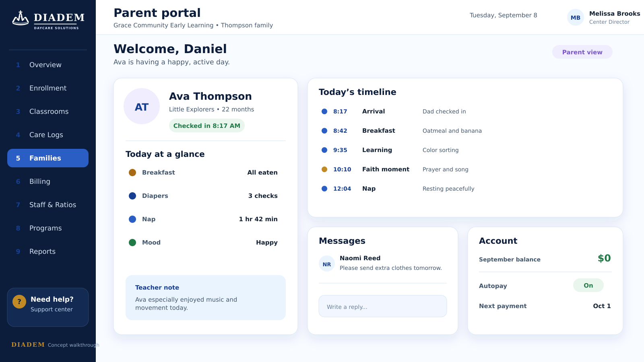
Task: Navigate to Care Logs
Action: (48, 135)
